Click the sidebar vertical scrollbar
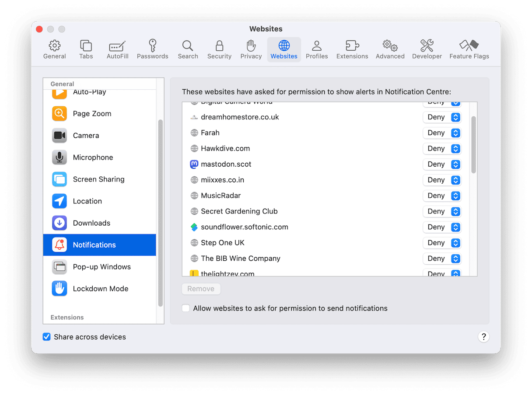The width and height of the screenshot is (532, 395). click(160, 213)
